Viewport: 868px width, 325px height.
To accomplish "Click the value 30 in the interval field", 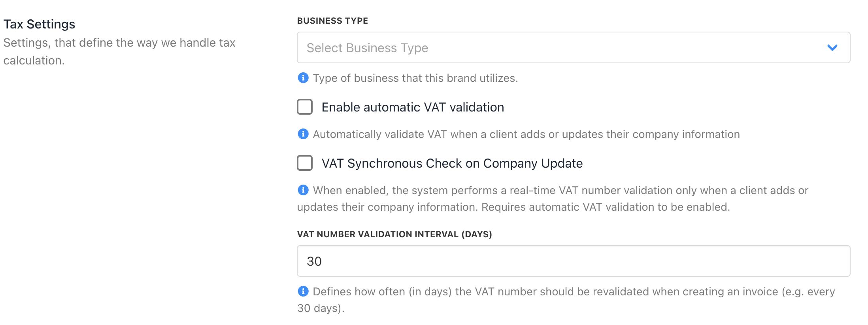I will point(314,261).
